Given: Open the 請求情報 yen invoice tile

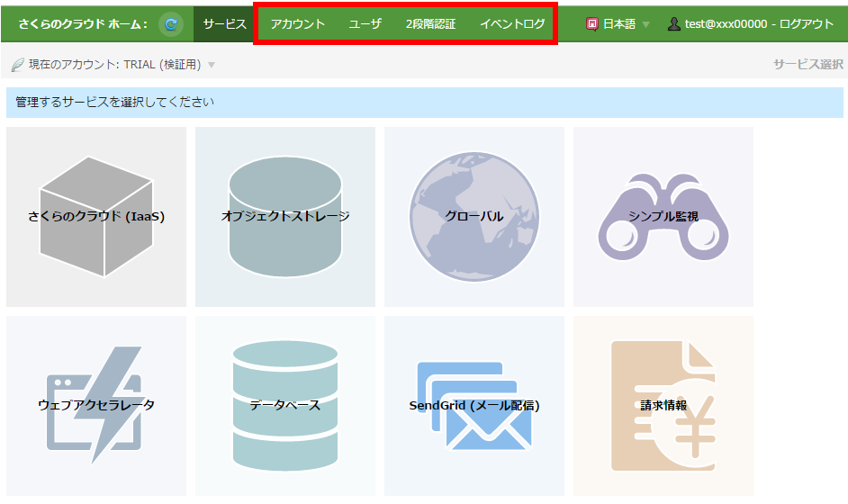Looking at the screenshot, I should tap(663, 406).
